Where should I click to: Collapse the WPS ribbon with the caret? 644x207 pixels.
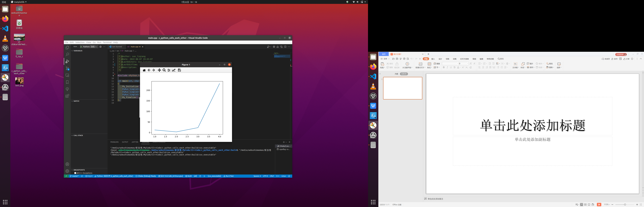641,59
